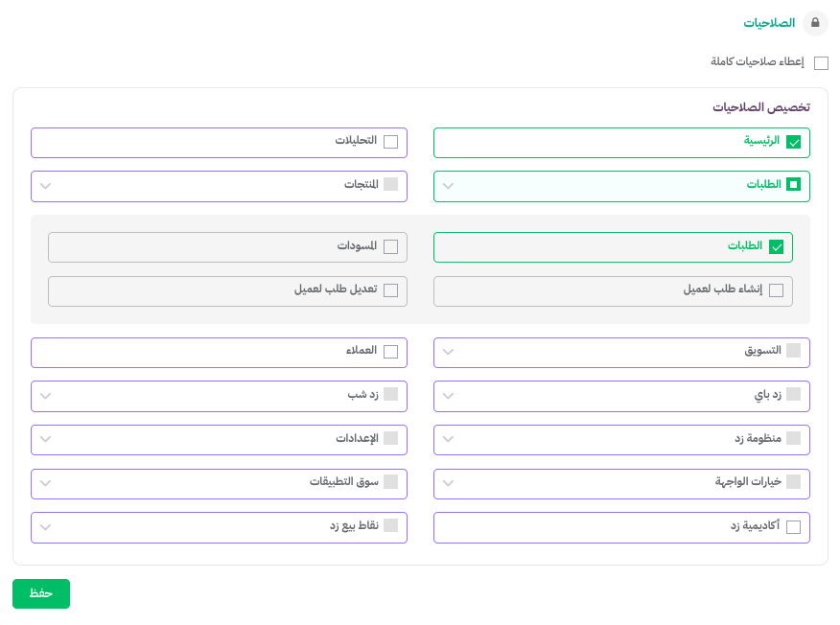Expand the منظومة زد section
840x625 pixels.
pos(449,439)
